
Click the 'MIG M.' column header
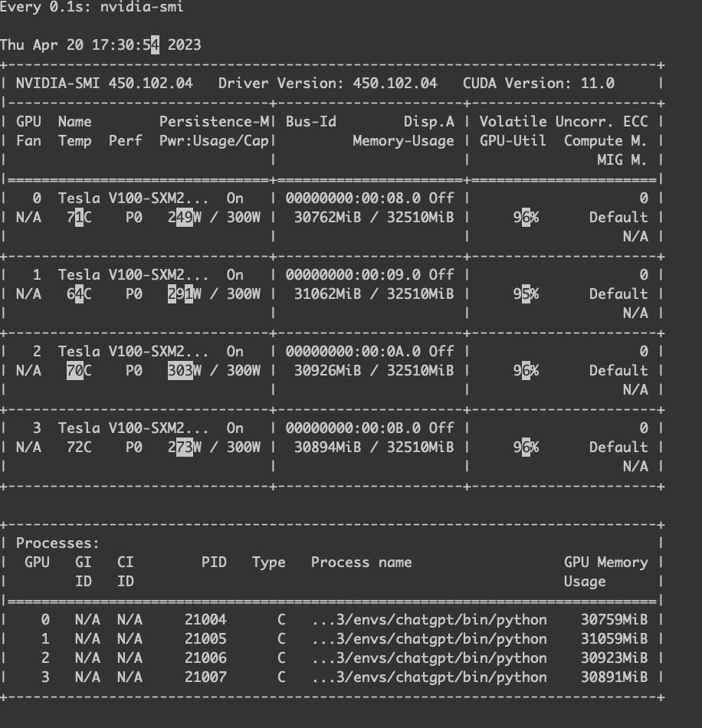coord(622,160)
